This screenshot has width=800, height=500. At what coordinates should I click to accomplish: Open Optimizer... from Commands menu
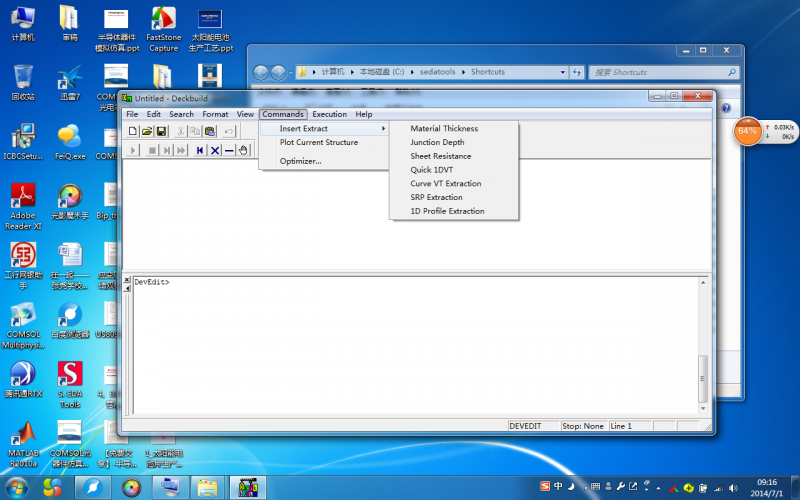tap(324, 161)
